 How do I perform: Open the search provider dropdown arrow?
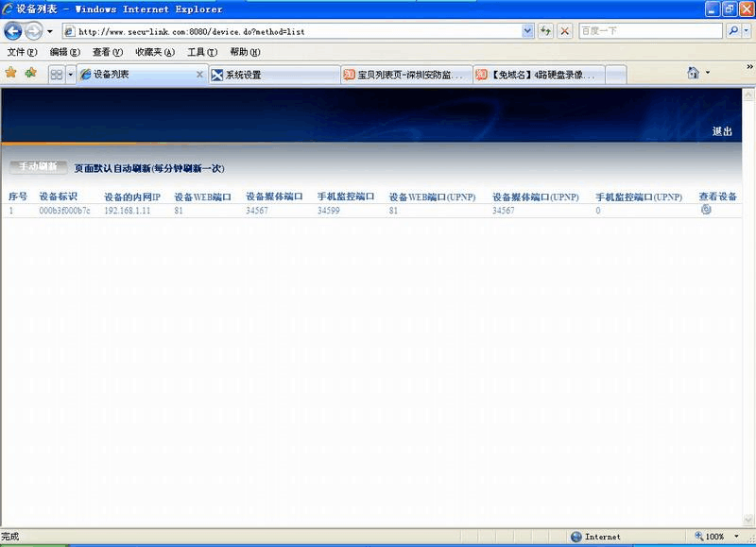tap(747, 30)
